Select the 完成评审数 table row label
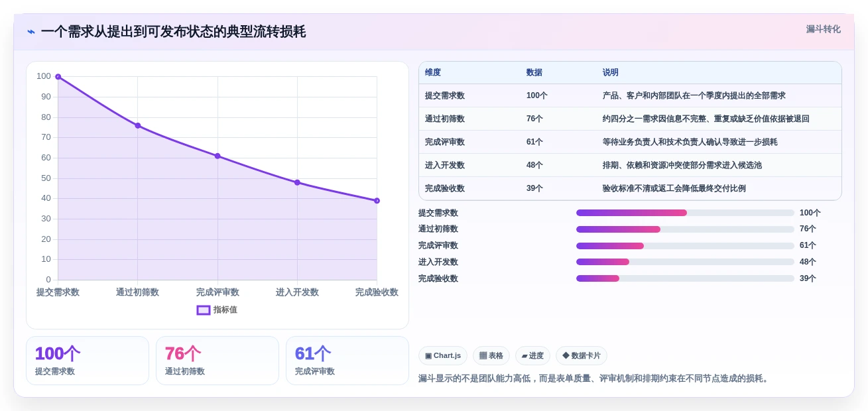This screenshot has width=868, height=411. 445,142
